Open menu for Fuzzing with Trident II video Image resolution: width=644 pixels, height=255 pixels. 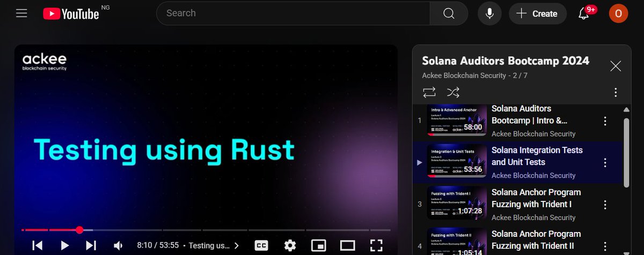[x=605, y=246]
